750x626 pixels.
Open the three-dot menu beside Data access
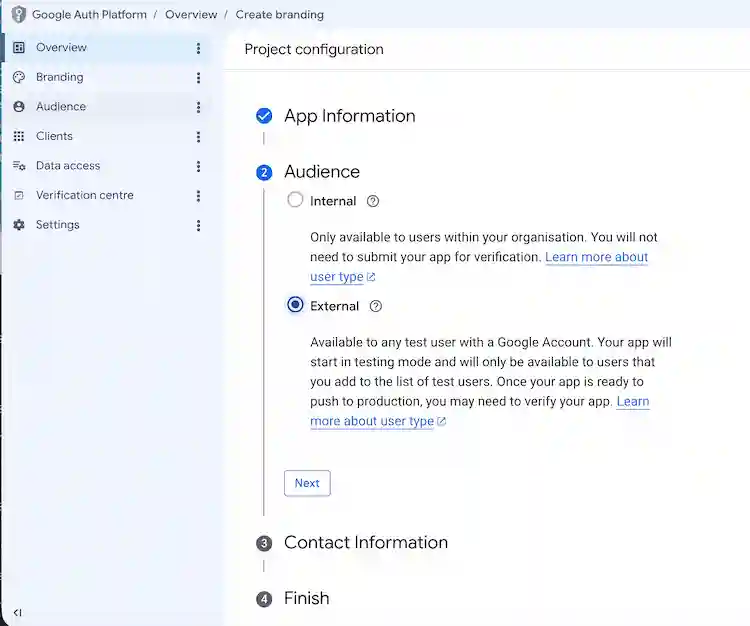click(x=199, y=166)
